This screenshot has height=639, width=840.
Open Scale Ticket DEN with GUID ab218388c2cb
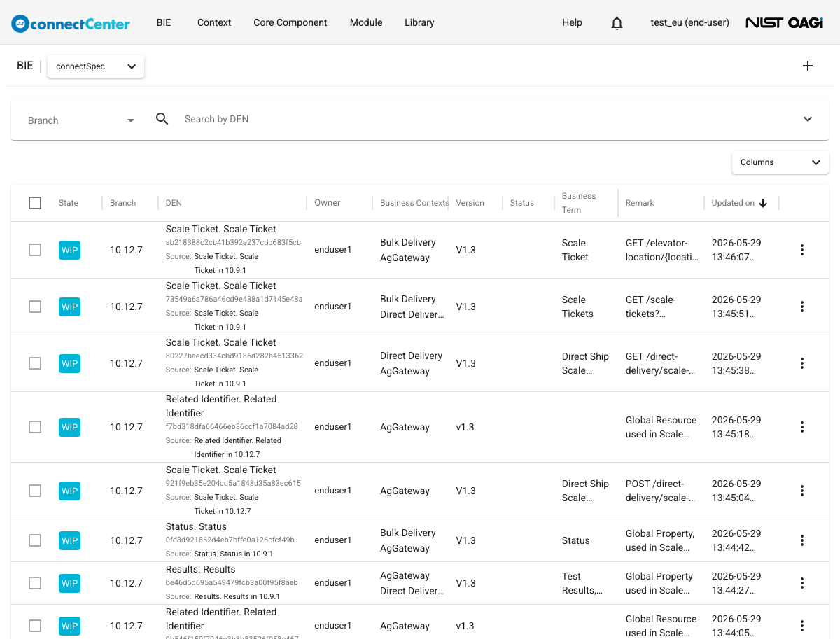[x=221, y=230]
